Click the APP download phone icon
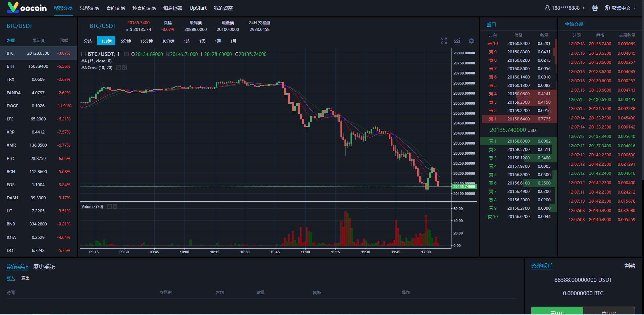Viewport: 644px width, 315px height. [595, 8]
